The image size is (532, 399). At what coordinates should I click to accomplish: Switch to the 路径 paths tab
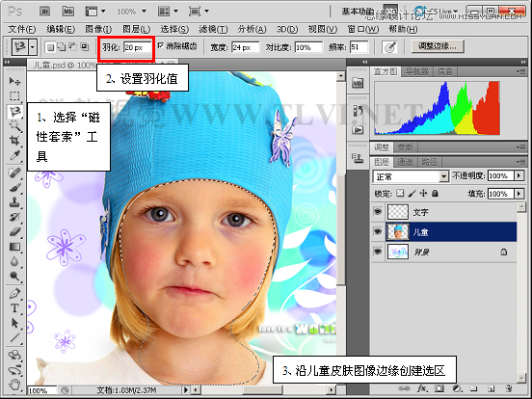coord(429,162)
